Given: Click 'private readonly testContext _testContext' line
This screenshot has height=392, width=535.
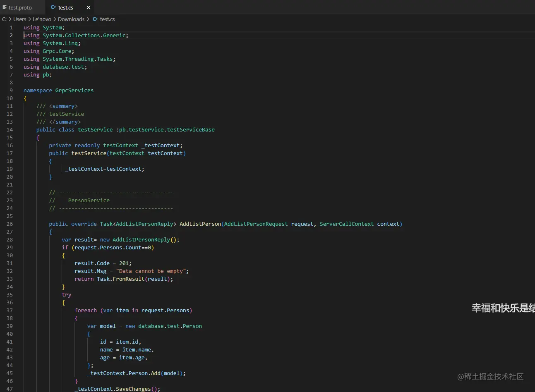Looking at the screenshot, I should (x=115, y=145).
